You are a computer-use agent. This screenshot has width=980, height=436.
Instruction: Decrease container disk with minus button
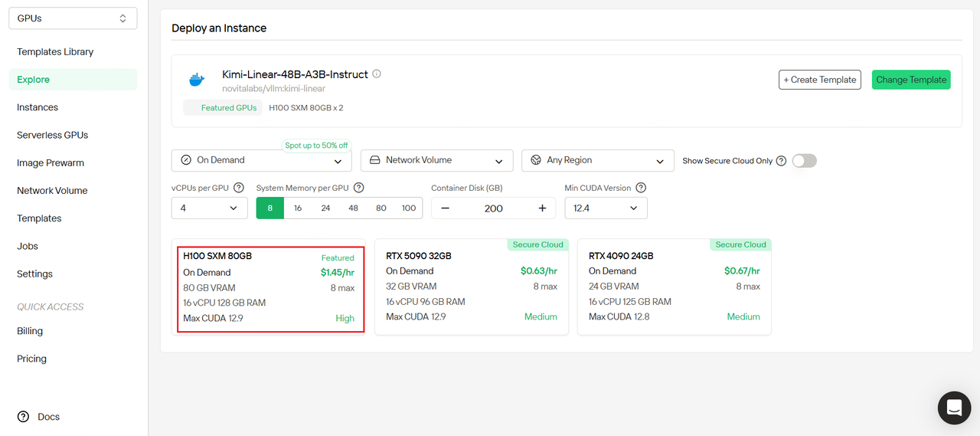(445, 208)
